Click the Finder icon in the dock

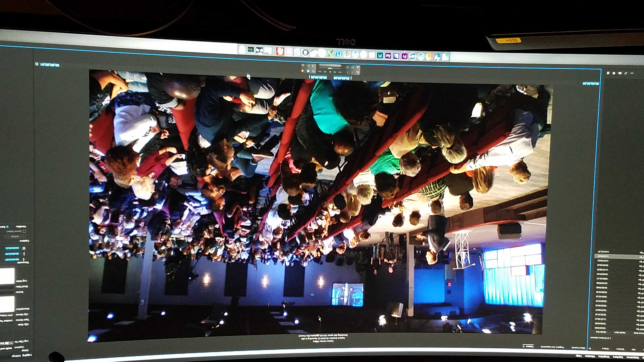click(445, 57)
